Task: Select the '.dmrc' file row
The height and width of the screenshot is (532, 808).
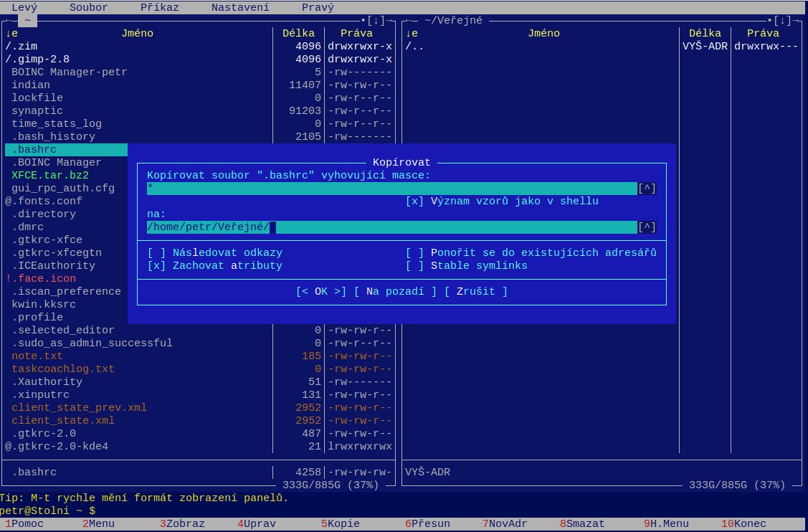Action: coord(28,227)
